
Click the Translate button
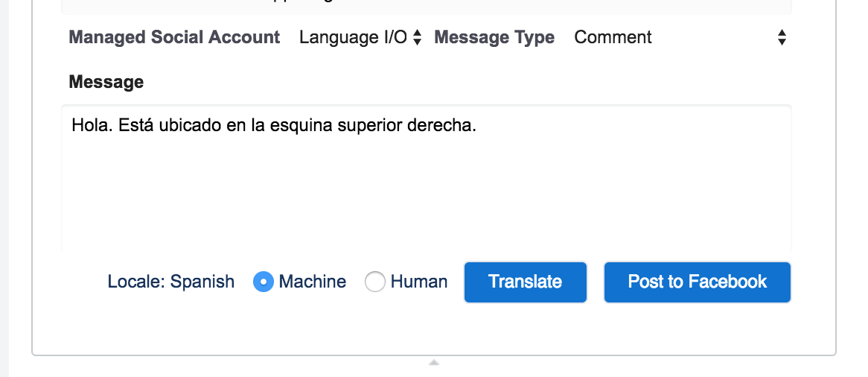coord(525,282)
